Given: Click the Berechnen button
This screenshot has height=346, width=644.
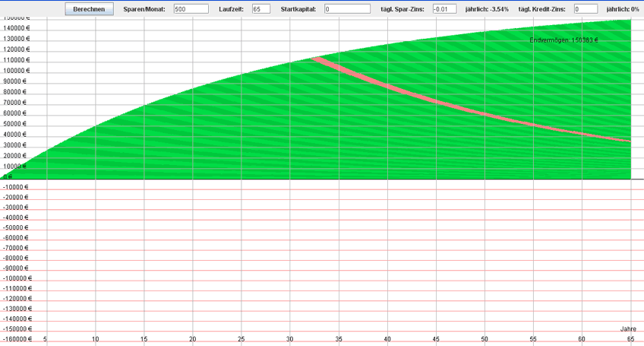Looking at the screenshot, I should [x=90, y=9].
